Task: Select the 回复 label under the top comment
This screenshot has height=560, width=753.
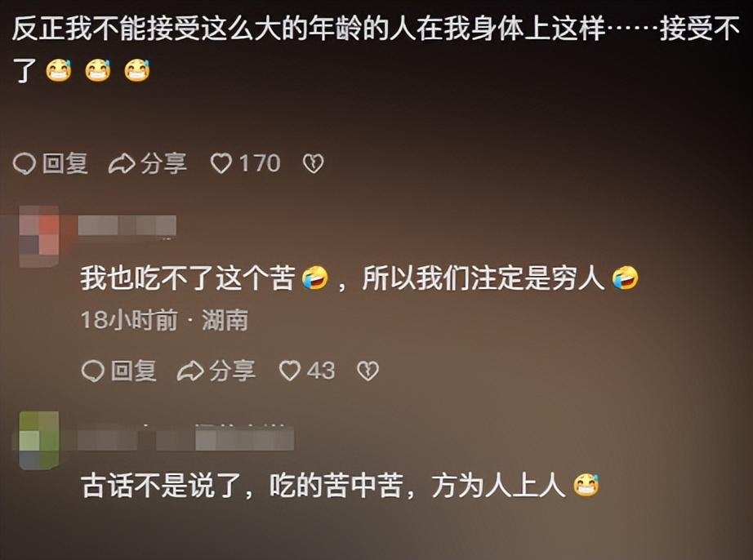Action: pyautogui.click(x=65, y=163)
